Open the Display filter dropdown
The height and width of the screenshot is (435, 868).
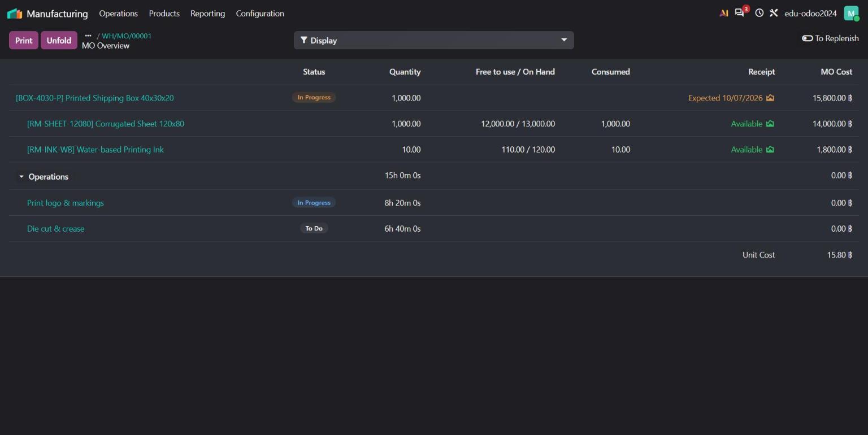coord(433,40)
